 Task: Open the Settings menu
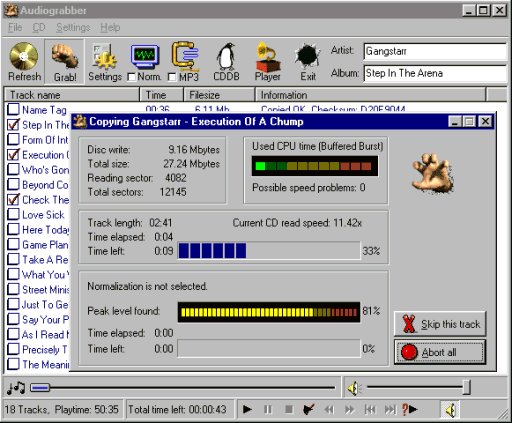(73, 27)
